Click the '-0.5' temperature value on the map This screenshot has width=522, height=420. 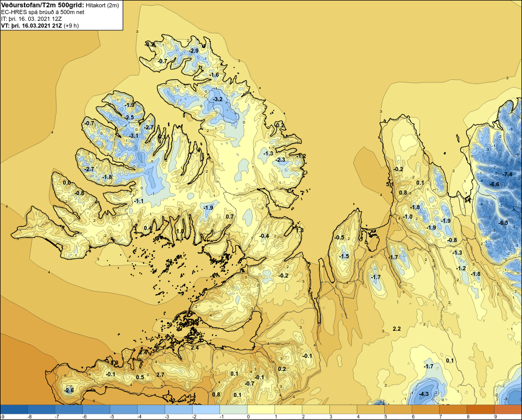pyautogui.click(x=340, y=237)
